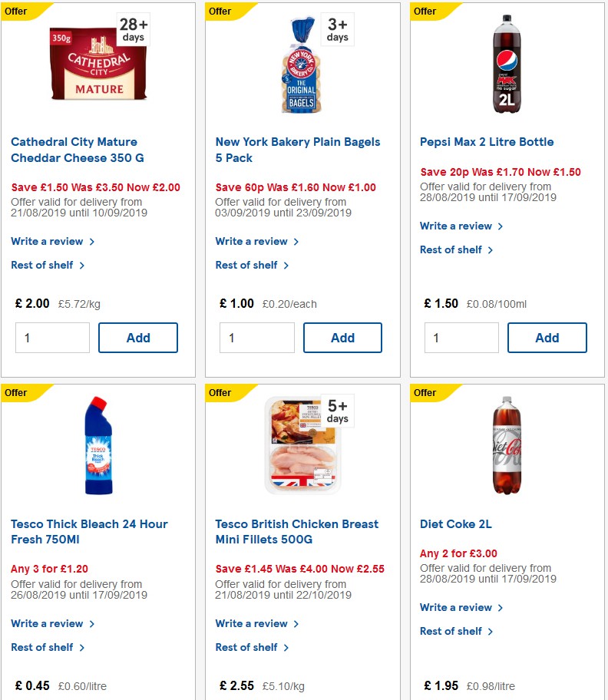608x700 pixels.
Task: View Rest of shelf for Tesco Thick Bleach
Action: [43, 647]
